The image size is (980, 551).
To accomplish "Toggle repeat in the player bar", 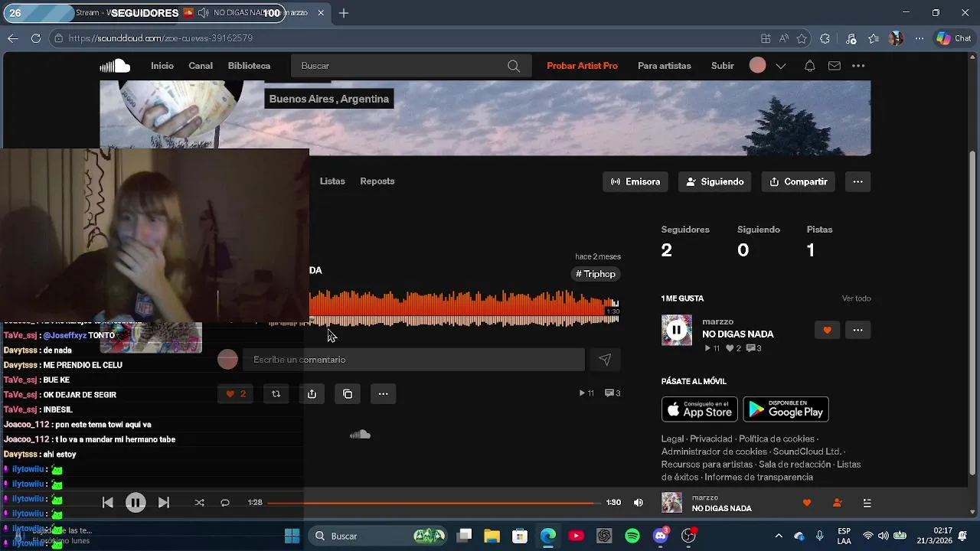I will (225, 503).
